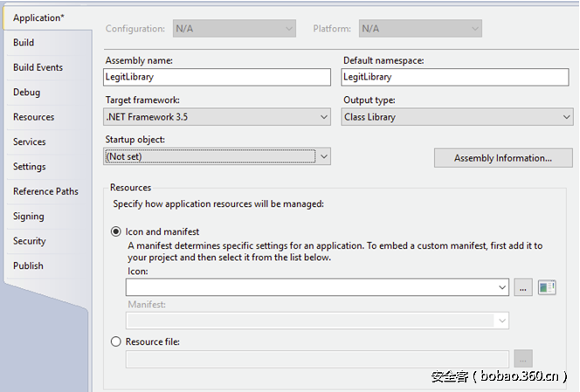Viewport: 580px width, 392px height.
Task: Click the icon preview image button
Action: 547,287
